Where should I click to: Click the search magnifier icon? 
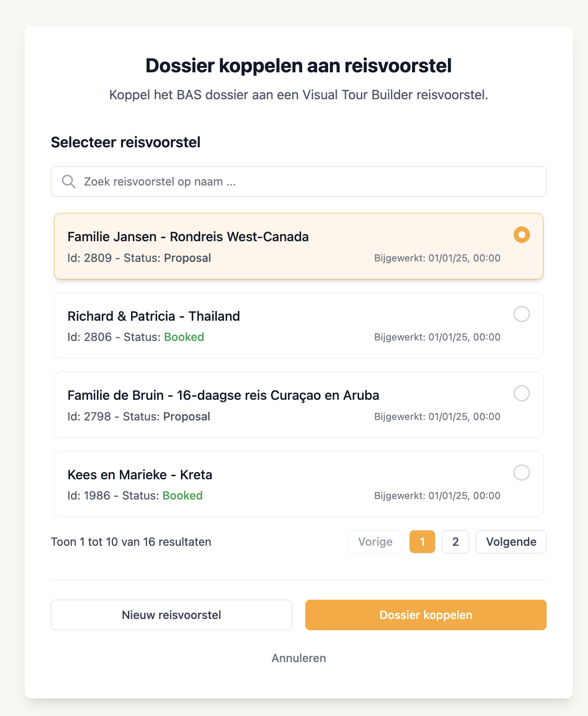(69, 181)
